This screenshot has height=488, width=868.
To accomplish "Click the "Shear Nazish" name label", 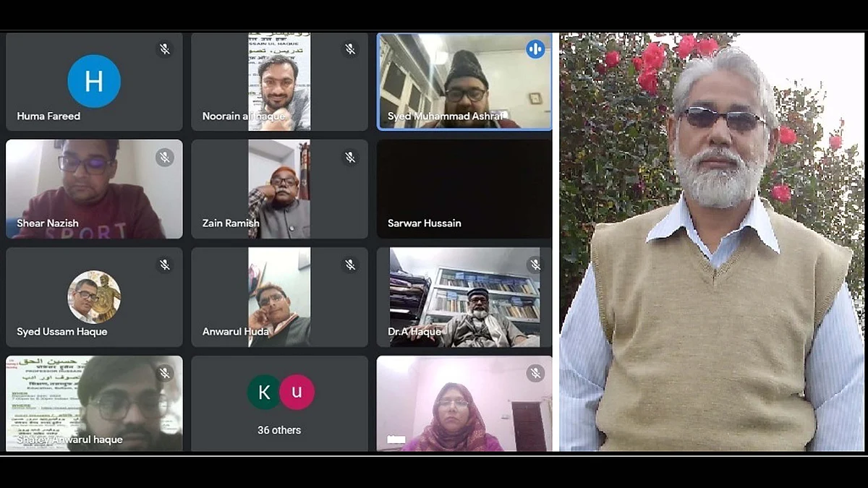I will (x=48, y=223).
